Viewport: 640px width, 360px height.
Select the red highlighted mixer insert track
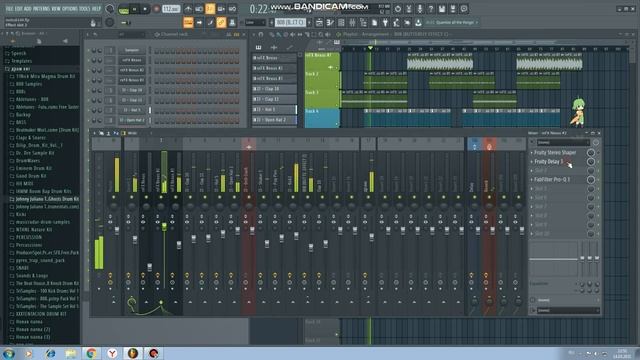coord(249,227)
